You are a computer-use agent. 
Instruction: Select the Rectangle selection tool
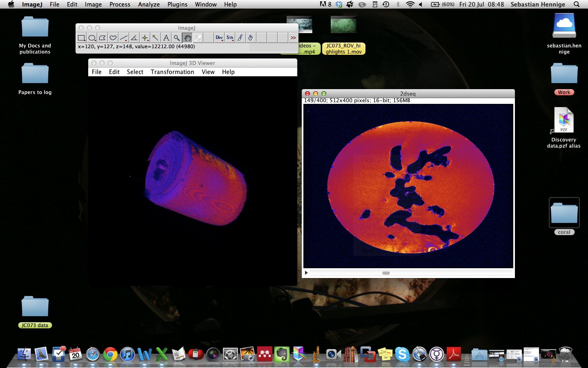pyautogui.click(x=81, y=38)
